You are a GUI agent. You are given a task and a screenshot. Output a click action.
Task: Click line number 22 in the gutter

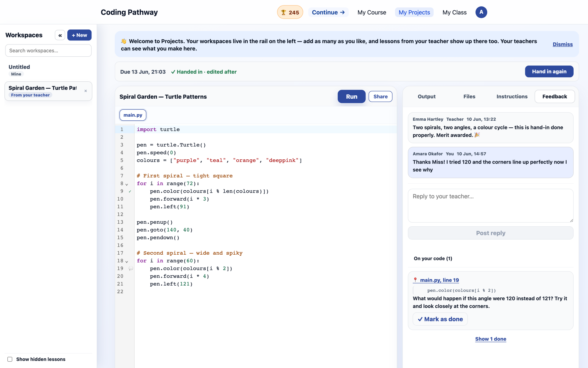tap(120, 292)
